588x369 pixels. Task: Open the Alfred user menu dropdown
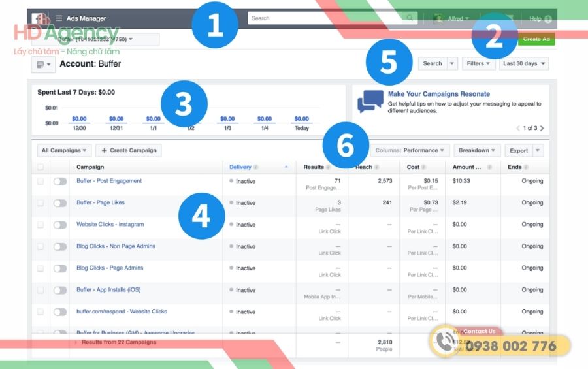pyautogui.click(x=452, y=18)
